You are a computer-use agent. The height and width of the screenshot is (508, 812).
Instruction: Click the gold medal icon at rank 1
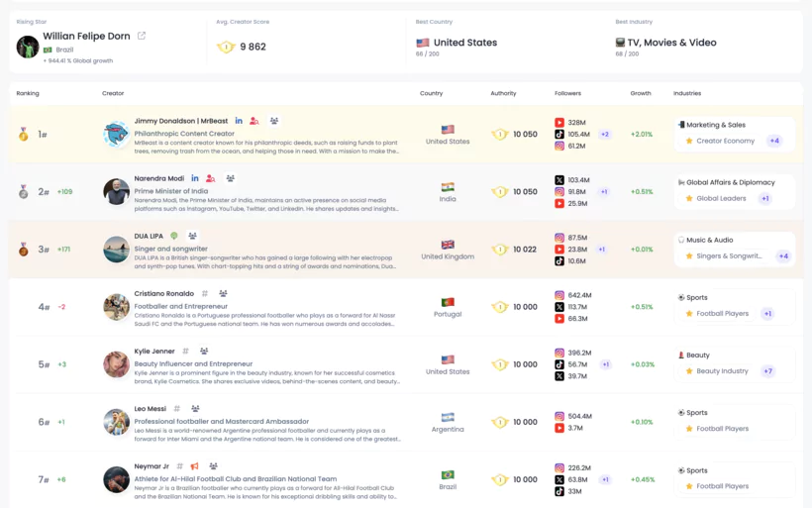[24, 135]
